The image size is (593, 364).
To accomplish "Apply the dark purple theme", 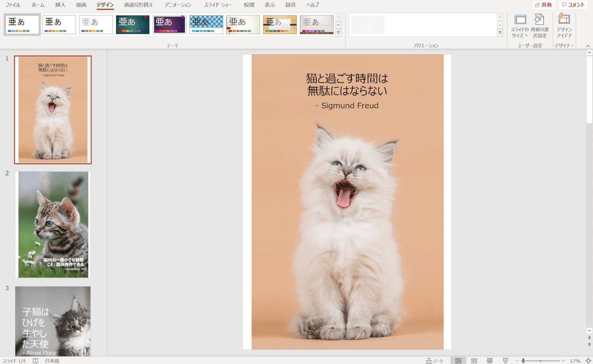I will click(170, 25).
